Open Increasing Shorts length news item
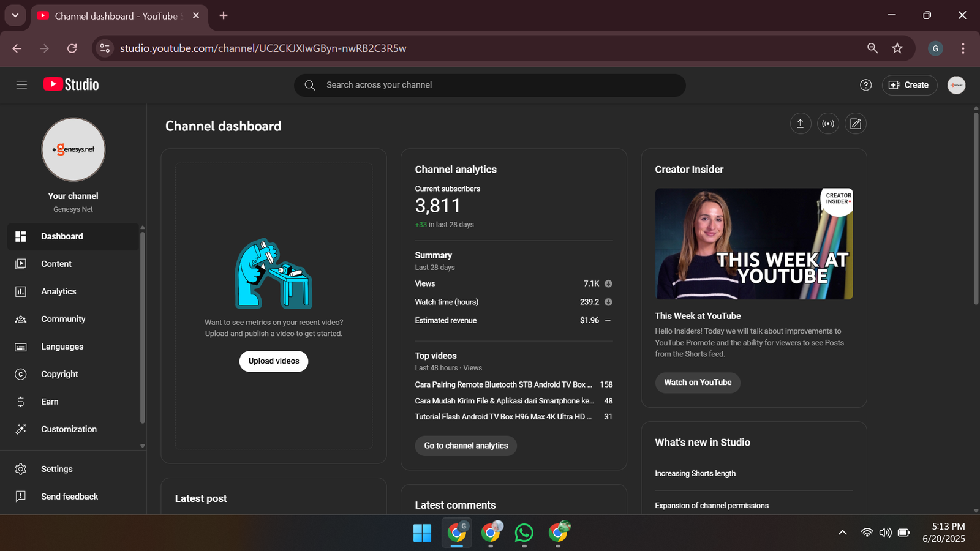Image resolution: width=980 pixels, height=551 pixels. pyautogui.click(x=695, y=473)
